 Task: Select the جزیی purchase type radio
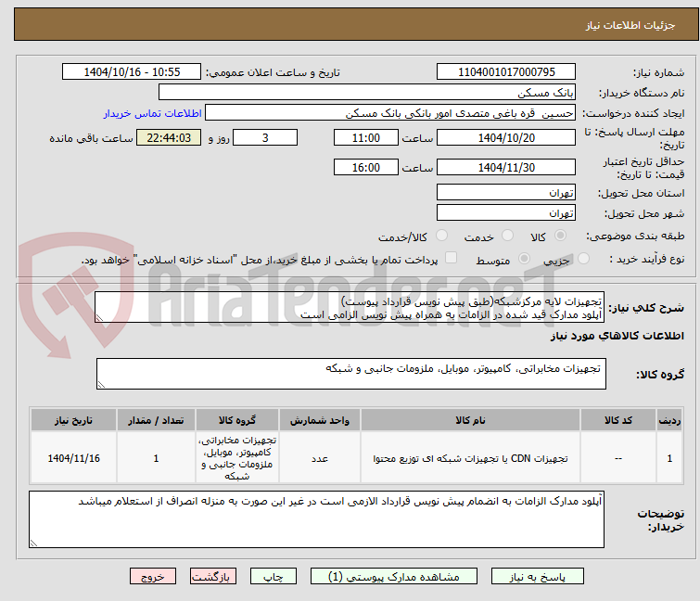(583, 259)
